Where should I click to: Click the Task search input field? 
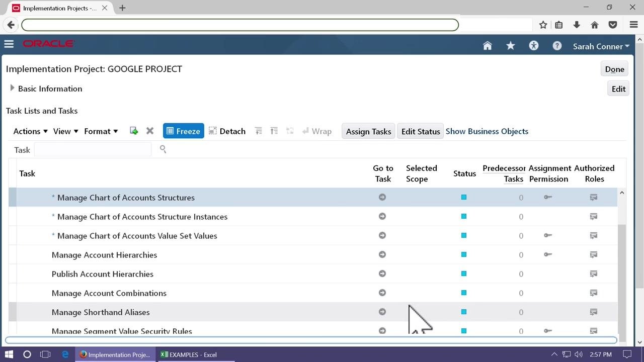click(x=93, y=149)
